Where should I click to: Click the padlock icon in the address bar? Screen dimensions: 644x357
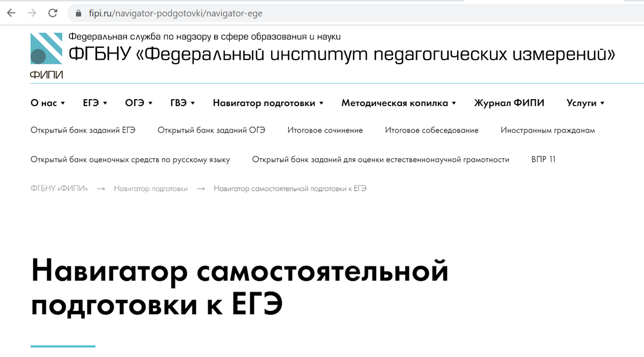[x=77, y=13]
